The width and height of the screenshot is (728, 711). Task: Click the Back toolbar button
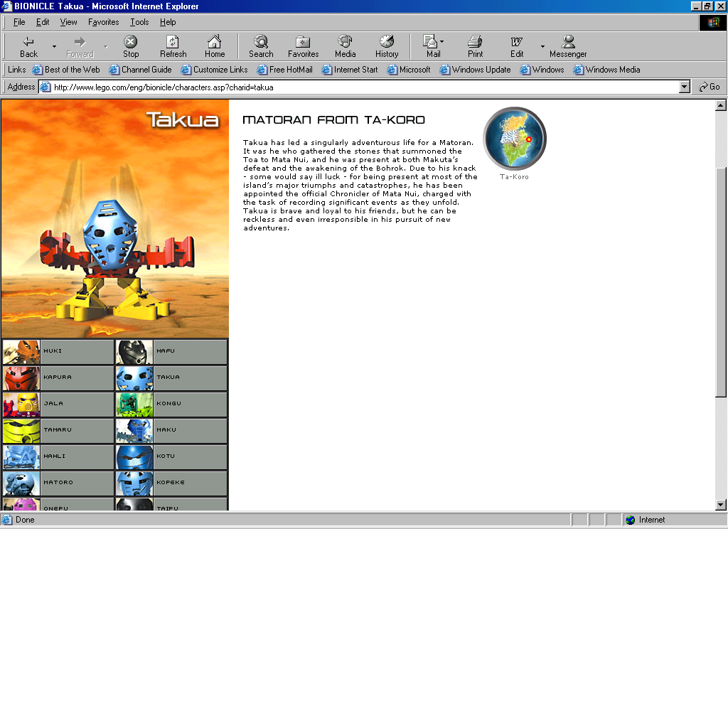pyautogui.click(x=28, y=46)
